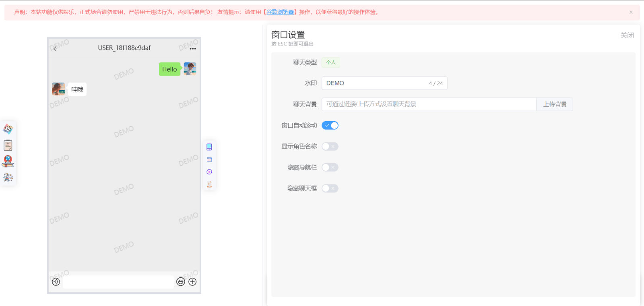Click the webcam-on-book icon in sidebar
Image resolution: width=644 pixels, height=306 pixels.
pos(8,161)
